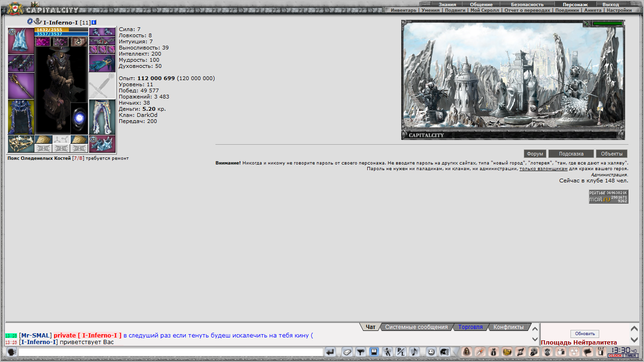Click the necklace amulet equipment slot

(x=102, y=41)
